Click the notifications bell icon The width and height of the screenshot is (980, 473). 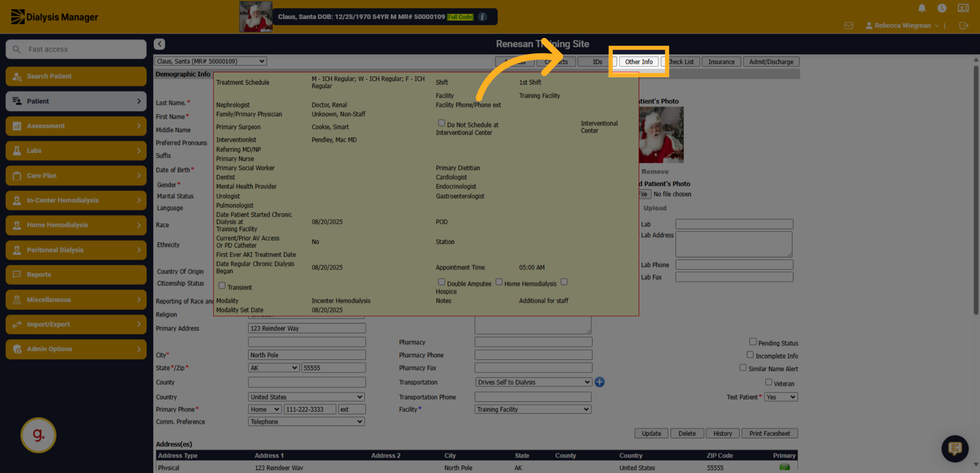tap(922, 8)
